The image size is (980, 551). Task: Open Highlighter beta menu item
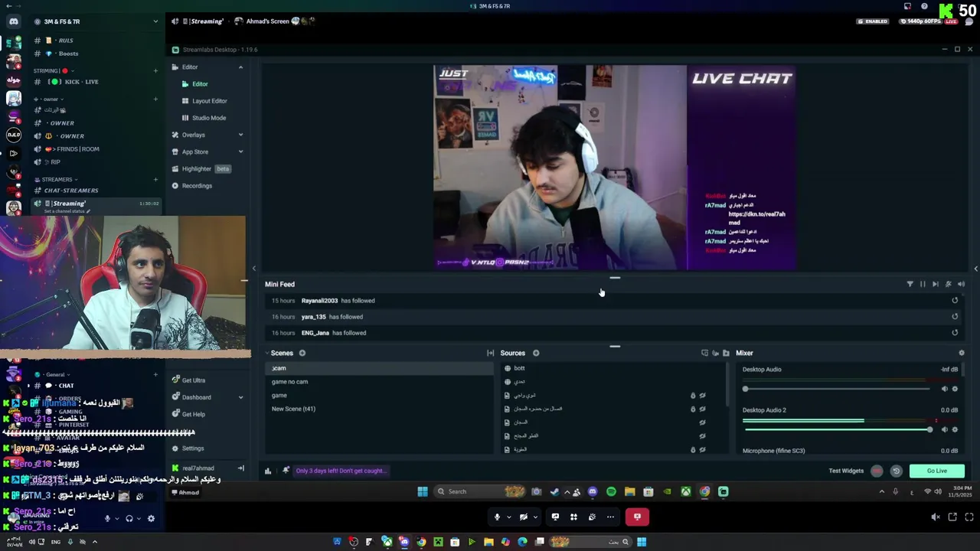tap(201, 168)
